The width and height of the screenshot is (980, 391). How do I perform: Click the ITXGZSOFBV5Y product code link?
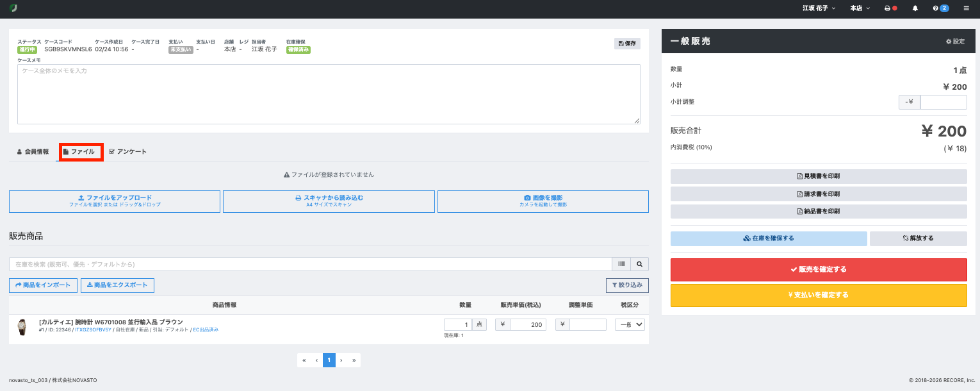click(93, 329)
